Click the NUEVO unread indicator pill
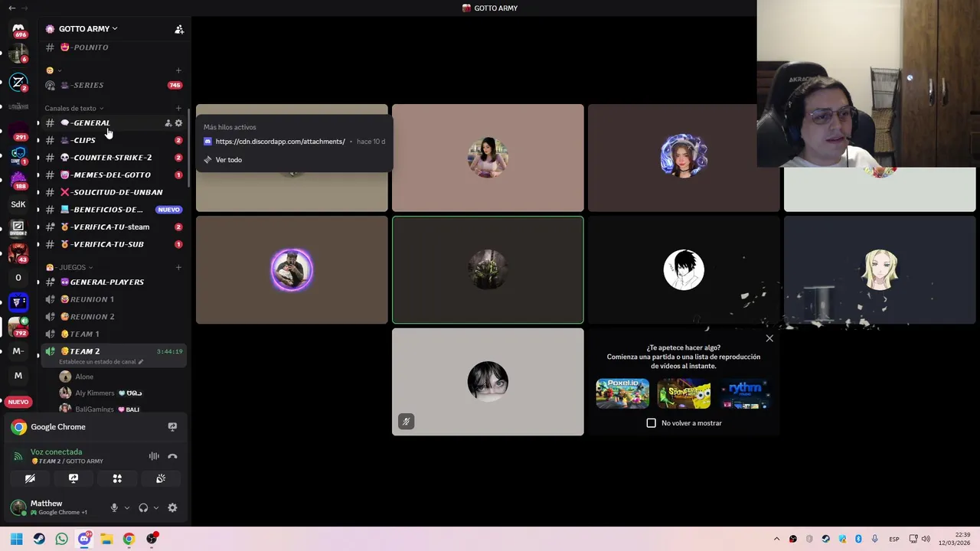This screenshot has width=980, height=551. click(18, 402)
